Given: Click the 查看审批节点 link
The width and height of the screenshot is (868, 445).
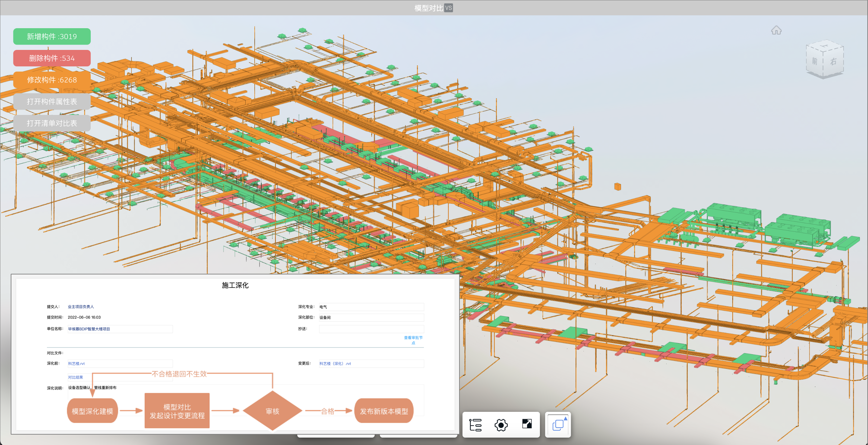Looking at the screenshot, I should (414, 340).
